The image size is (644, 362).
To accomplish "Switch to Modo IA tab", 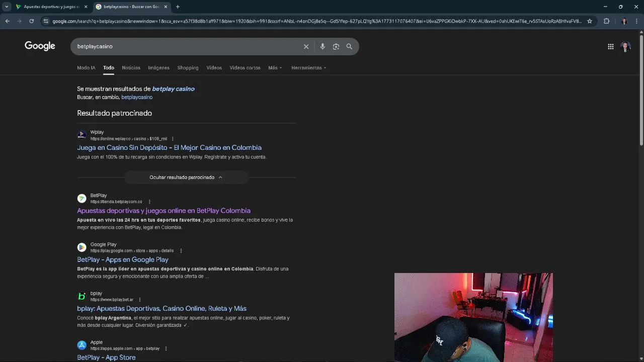I will [86, 67].
